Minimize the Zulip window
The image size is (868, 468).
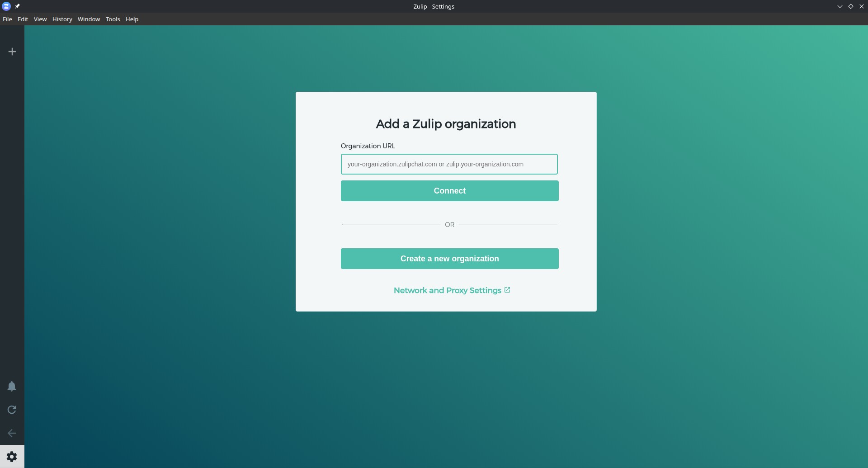[x=840, y=6]
